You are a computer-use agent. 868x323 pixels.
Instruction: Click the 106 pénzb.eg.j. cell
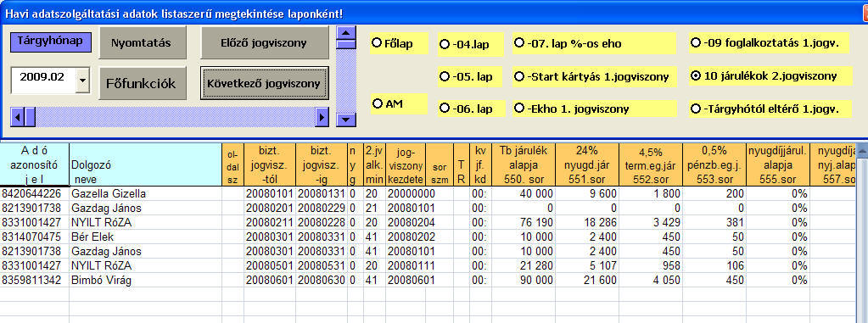pos(714,265)
